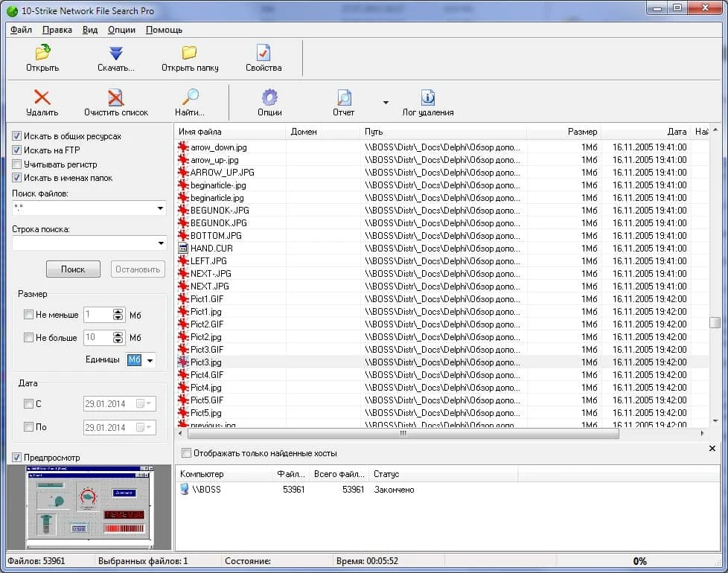This screenshot has height=573, width=728.
Task: Click the red Удалить delete icon
Action: 42,97
